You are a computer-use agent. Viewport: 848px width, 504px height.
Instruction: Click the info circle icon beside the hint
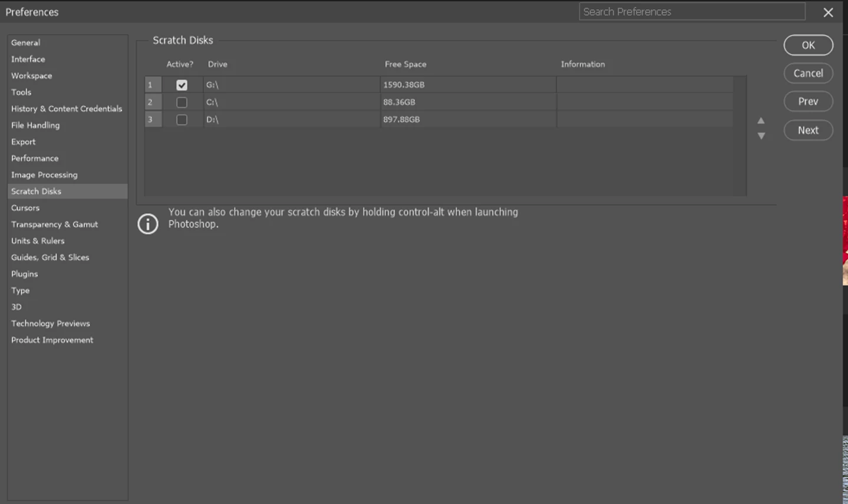pyautogui.click(x=148, y=224)
